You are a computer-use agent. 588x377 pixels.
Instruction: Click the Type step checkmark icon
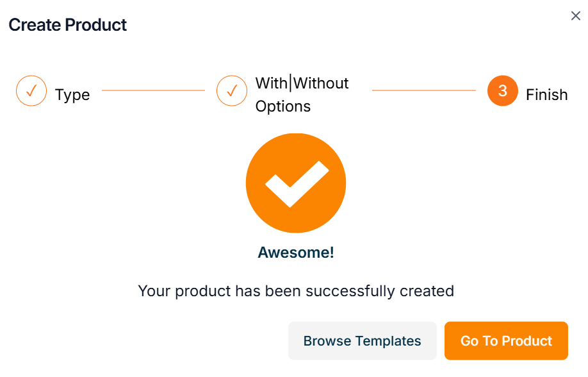coord(31,91)
